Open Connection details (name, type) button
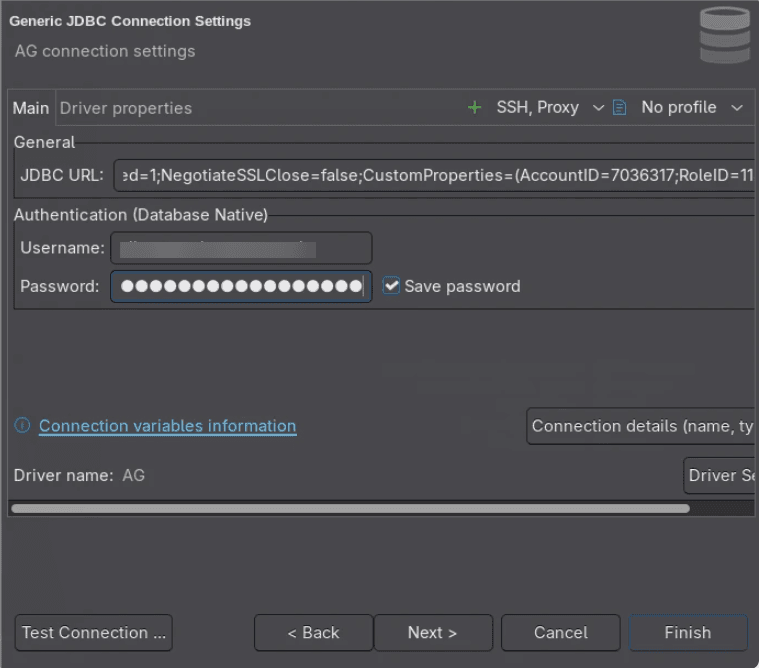The image size is (759, 668). (x=640, y=426)
